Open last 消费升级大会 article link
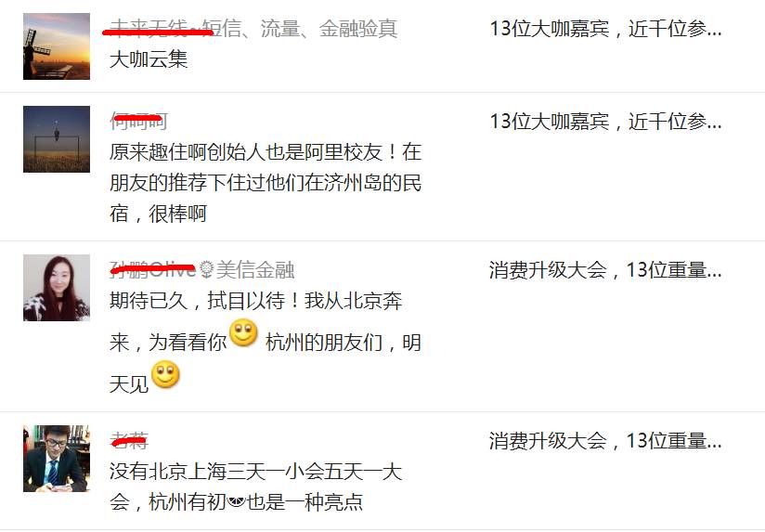The width and height of the screenshot is (765, 532). [x=605, y=441]
